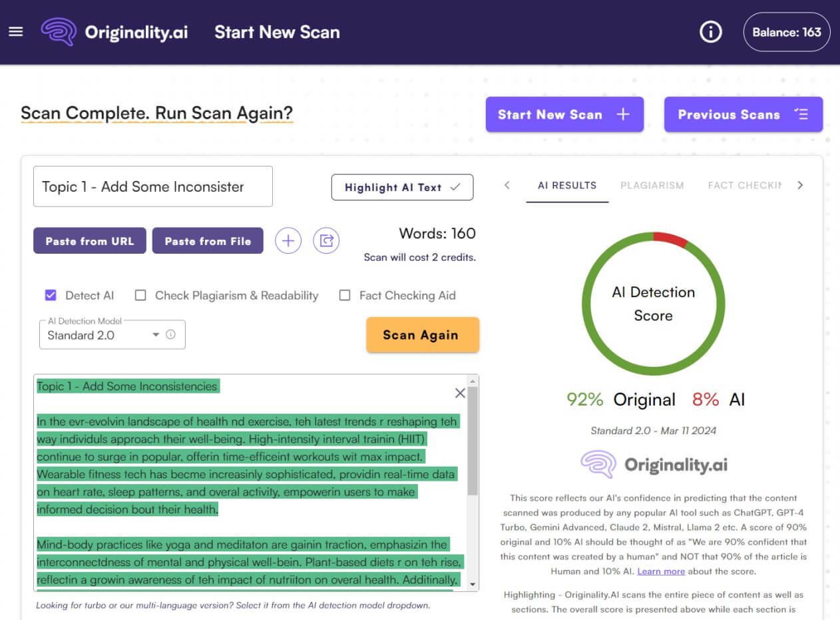The width and height of the screenshot is (840, 620).
Task: Click the text area scroll down arrow
Action: (473, 583)
